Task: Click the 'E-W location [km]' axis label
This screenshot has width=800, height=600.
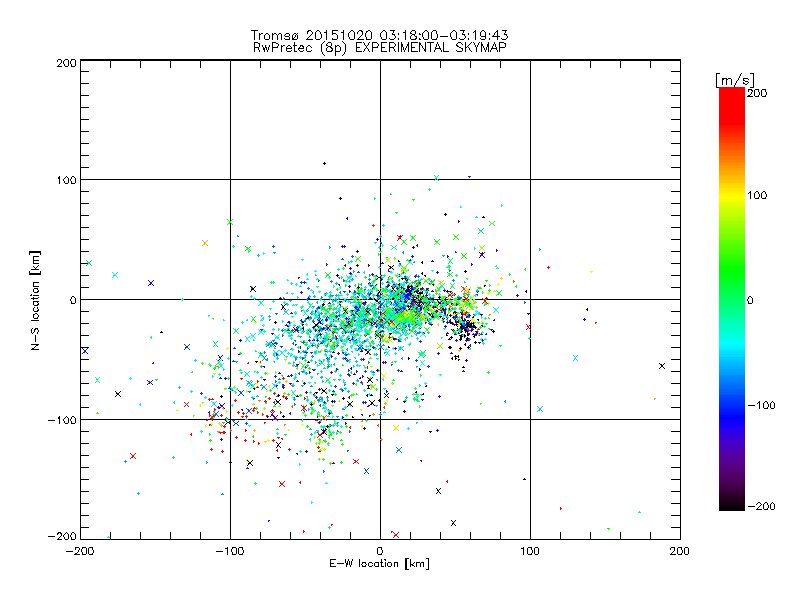Action: pyautogui.click(x=379, y=564)
